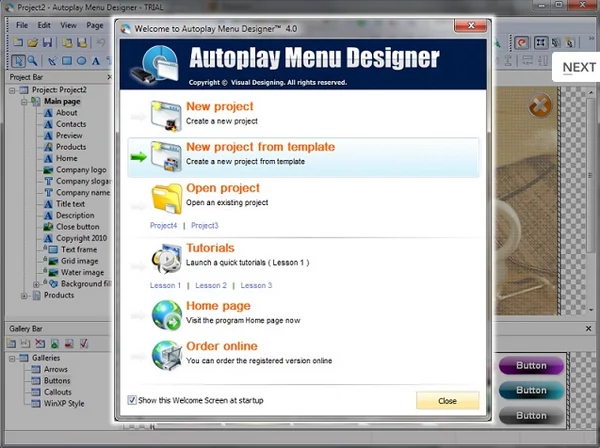Open the File menu
This screenshot has width=600, height=448.
click(22, 25)
